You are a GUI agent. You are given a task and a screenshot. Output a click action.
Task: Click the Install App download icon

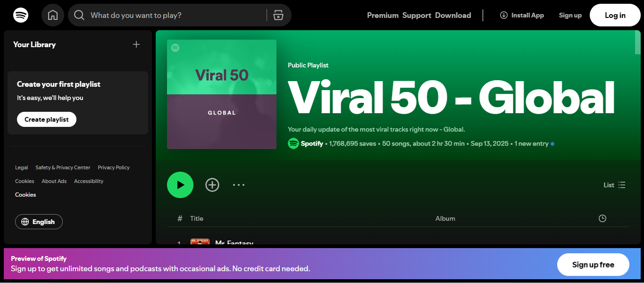[502, 15]
